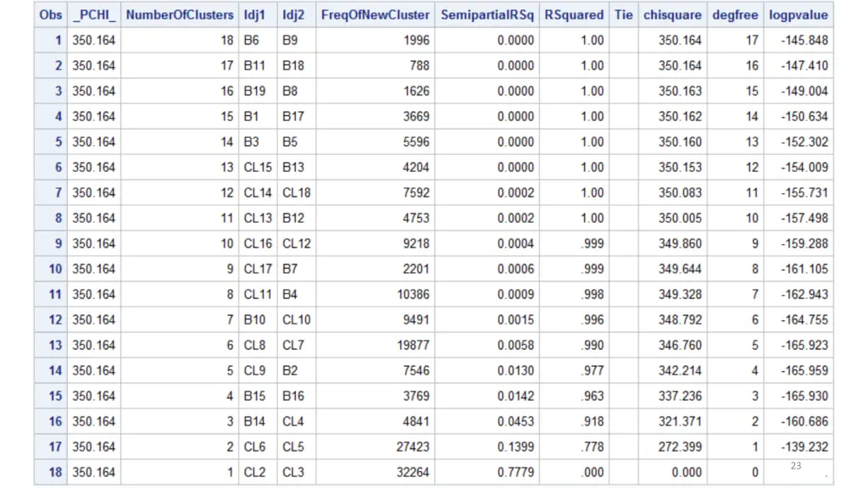This screenshot has width=868, height=488.
Task: Select Idj2 cell B18
Action: point(293,66)
